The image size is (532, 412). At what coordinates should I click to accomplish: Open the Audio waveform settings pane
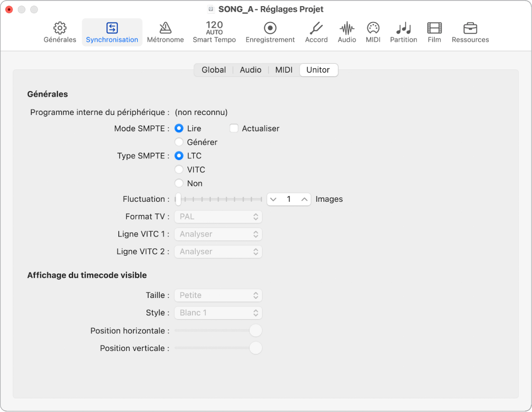[x=347, y=32]
